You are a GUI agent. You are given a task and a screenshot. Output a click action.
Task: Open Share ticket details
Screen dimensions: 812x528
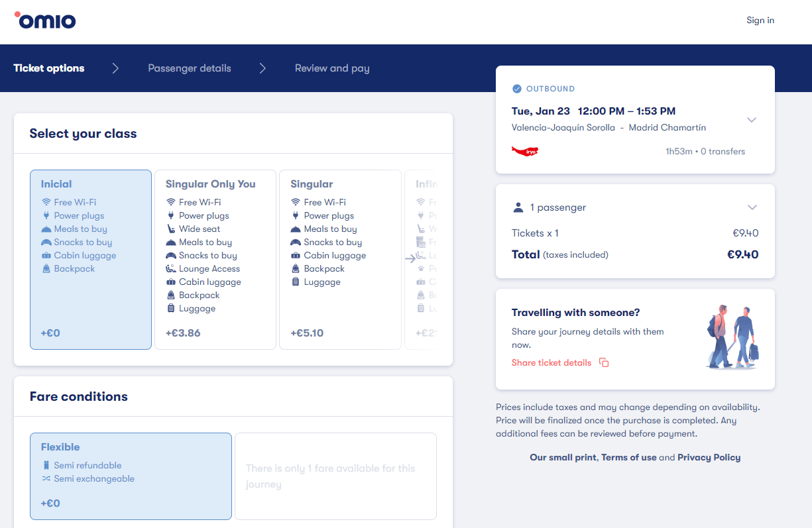[551, 362]
